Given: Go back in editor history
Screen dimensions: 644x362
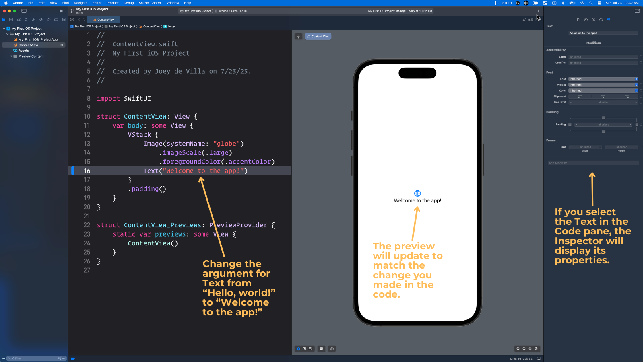Looking at the screenshot, I should tap(79, 19).
